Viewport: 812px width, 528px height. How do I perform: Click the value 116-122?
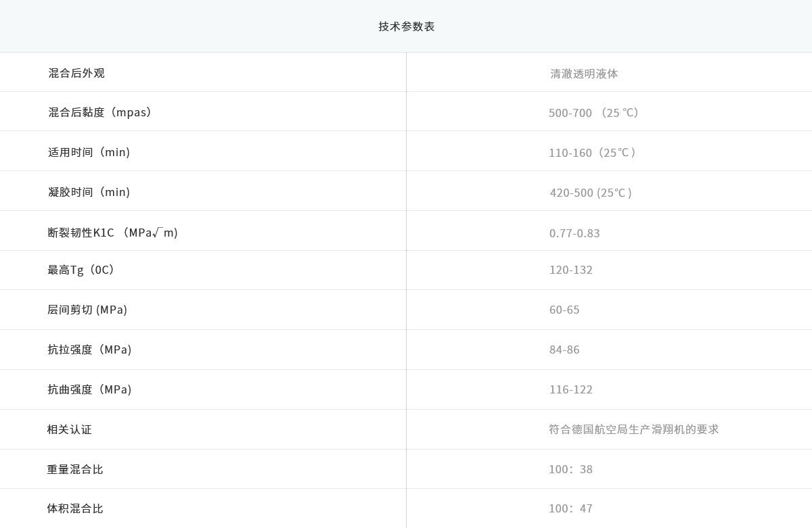(571, 389)
